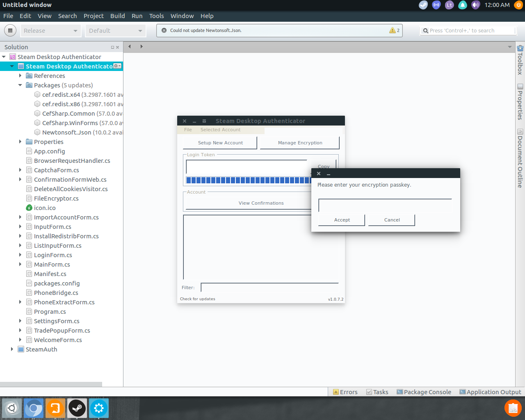Image resolution: width=525 pixels, height=420 pixels.
Task: Collapse the Packages (5 updates) node
Action: pyautogui.click(x=20, y=85)
